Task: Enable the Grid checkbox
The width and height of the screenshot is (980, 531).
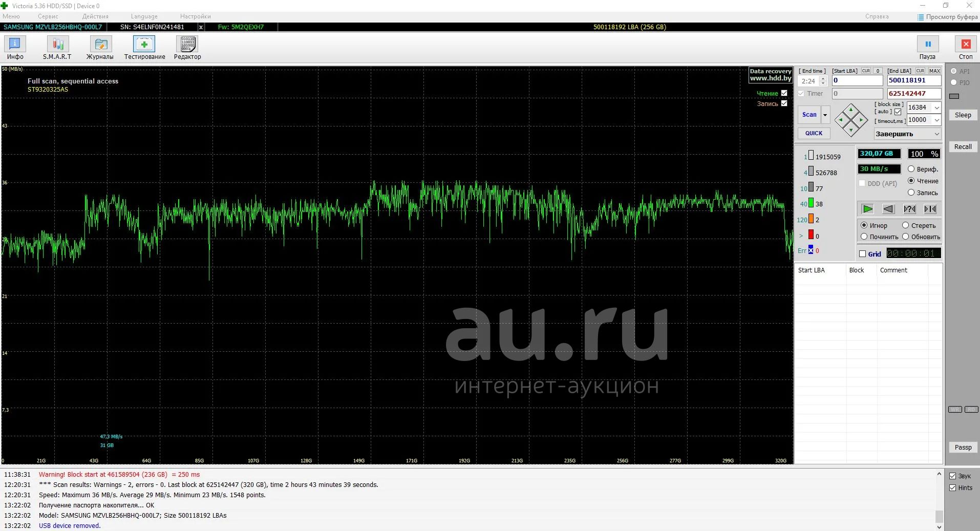Action: click(862, 254)
